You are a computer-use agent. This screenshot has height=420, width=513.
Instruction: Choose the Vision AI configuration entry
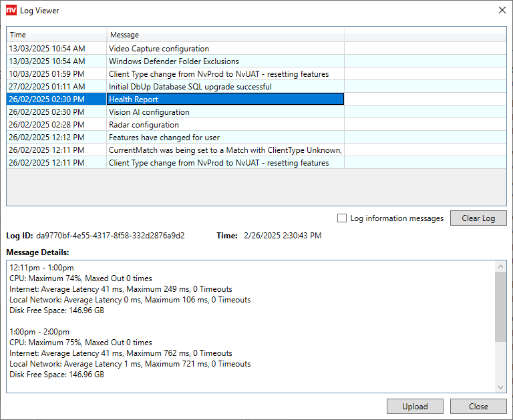point(149,112)
